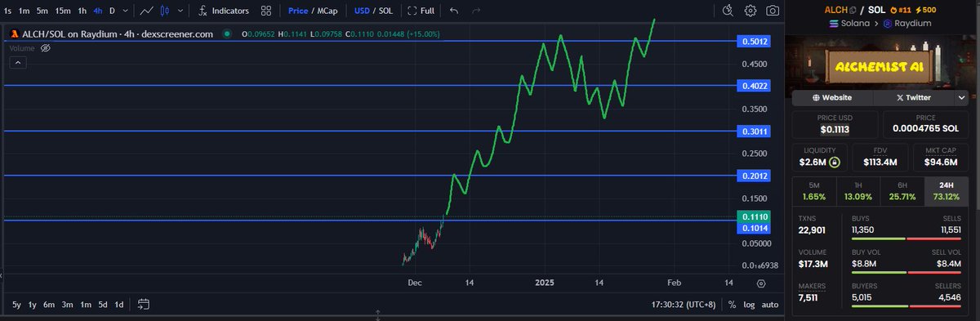Redo the chart action
The height and width of the screenshot is (321, 980).
476,11
